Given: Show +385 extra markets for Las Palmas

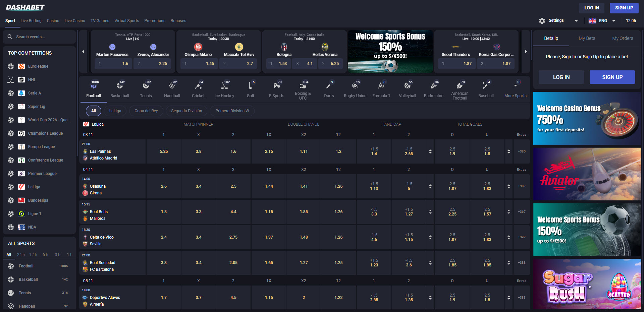Looking at the screenshot, I should pos(522,151).
